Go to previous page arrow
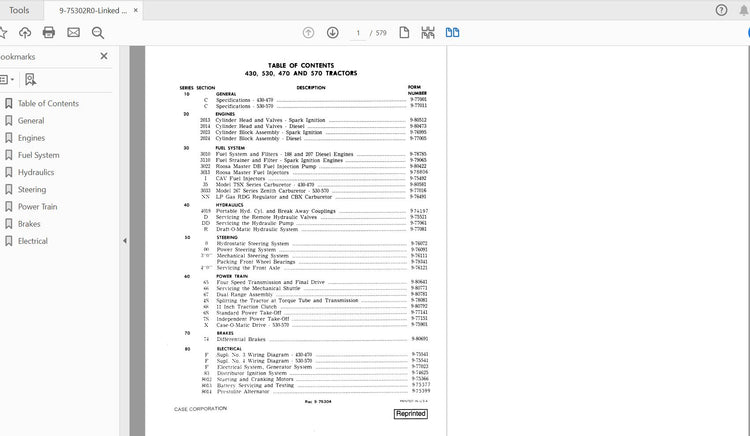The height and width of the screenshot is (436, 750). click(x=309, y=33)
